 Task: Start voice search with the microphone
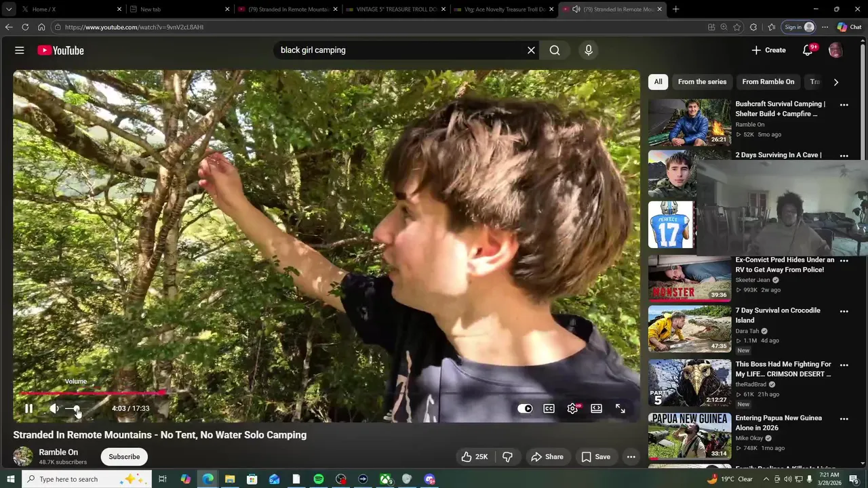(589, 50)
